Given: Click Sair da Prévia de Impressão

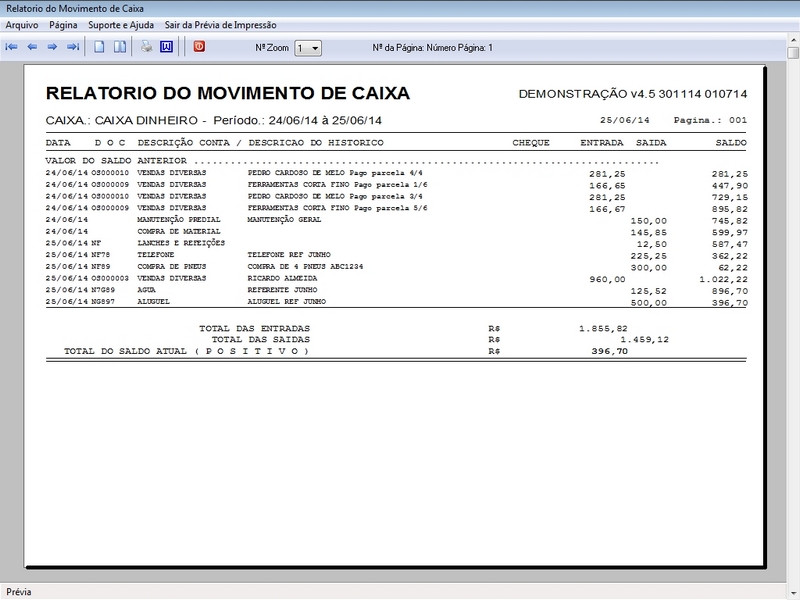Looking at the screenshot, I should point(220,25).
